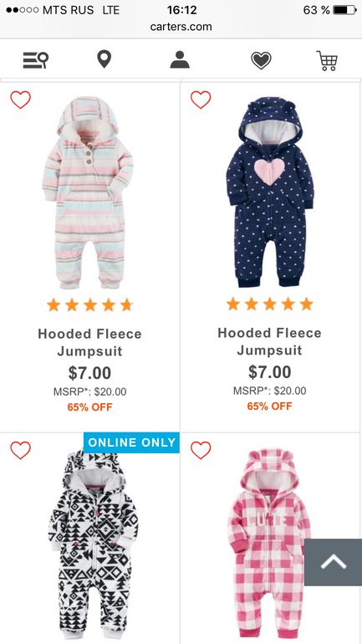362x644 pixels.
Task: Tap the ONLINE ONLY badge
Action: pos(132,442)
